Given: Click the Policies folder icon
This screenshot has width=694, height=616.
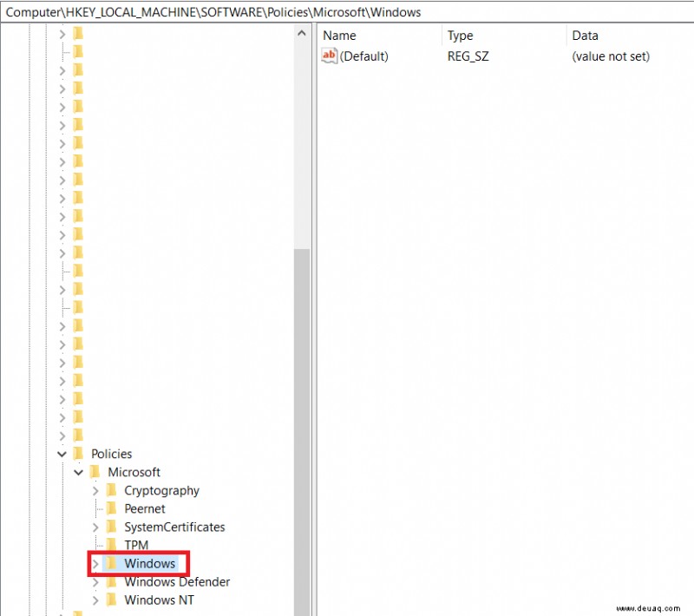Looking at the screenshot, I should pos(78,454).
